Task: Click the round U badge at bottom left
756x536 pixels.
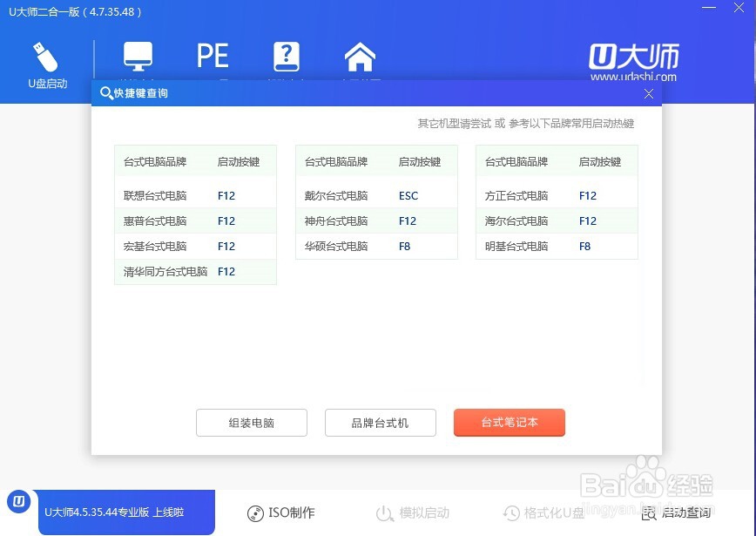Action: click(x=19, y=502)
